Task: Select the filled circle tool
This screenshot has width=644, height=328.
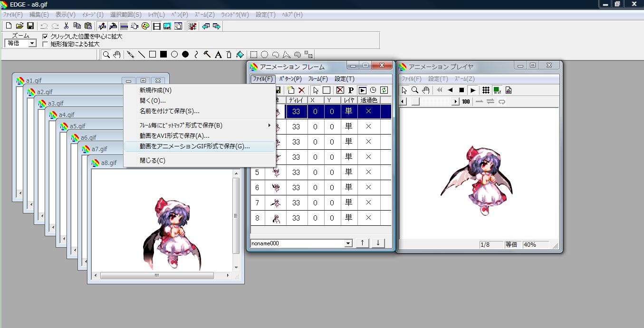Action: point(185,55)
